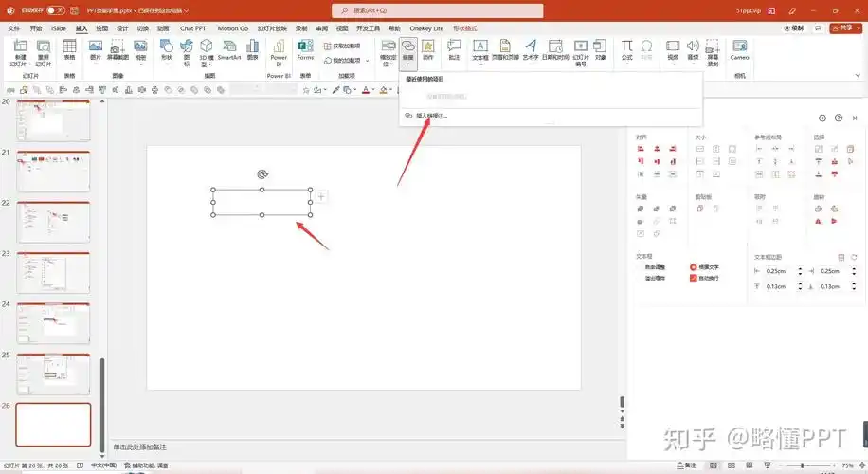This screenshot has height=474, width=868.
Task: Click the 动作 star action icon
Action: tap(428, 49)
